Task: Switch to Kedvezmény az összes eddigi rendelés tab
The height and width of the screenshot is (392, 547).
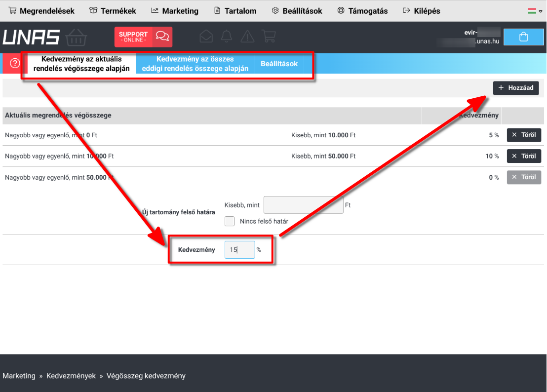Action: coord(195,64)
